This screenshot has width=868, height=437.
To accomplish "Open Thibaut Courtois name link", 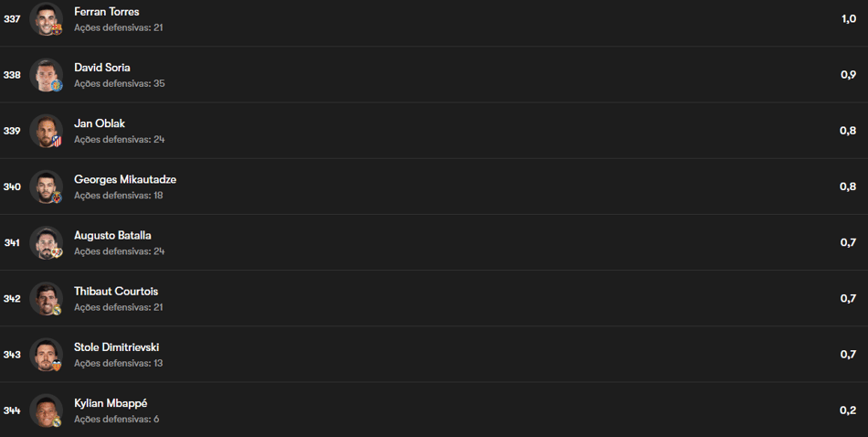I will tap(116, 292).
